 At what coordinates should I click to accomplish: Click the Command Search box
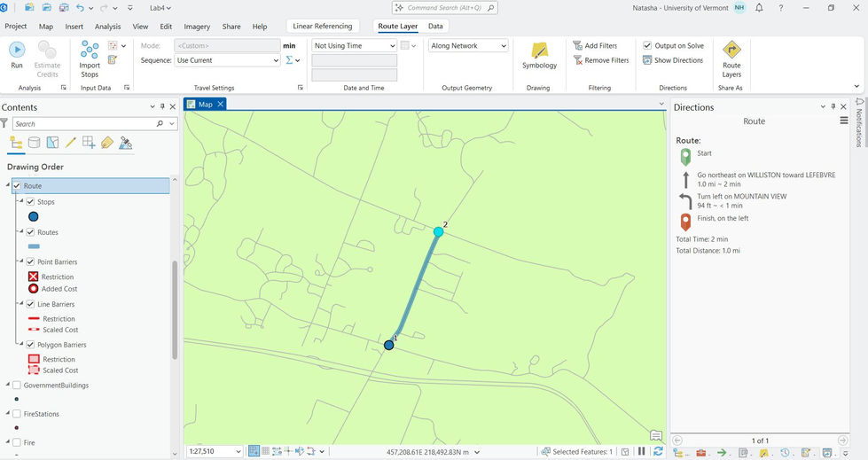click(444, 8)
